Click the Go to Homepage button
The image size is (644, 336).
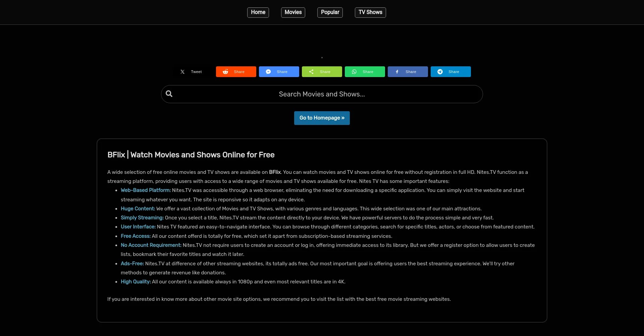point(322,118)
